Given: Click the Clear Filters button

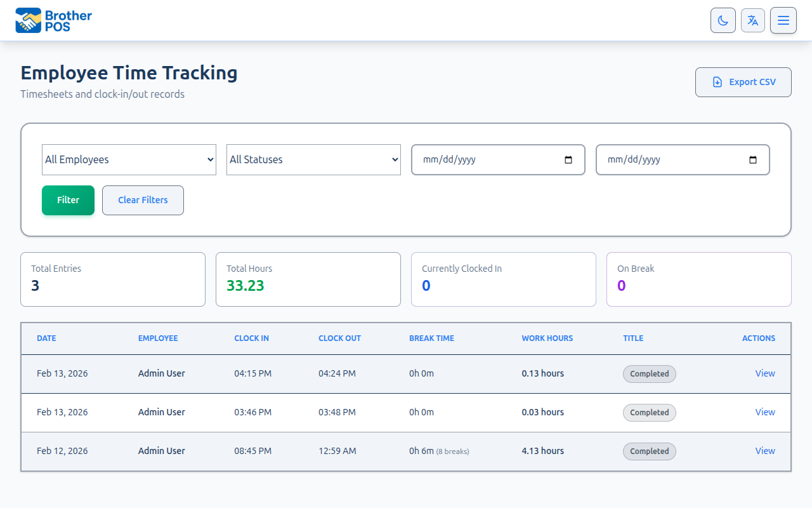Looking at the screenshot, I should pyautogui.click(x=143, y=200).
